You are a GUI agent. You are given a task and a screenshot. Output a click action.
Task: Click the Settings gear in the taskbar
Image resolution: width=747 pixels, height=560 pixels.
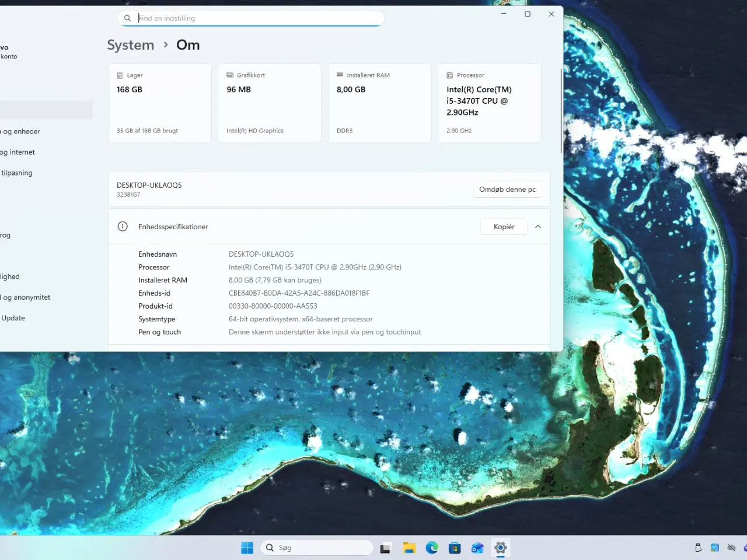coord(500,548)
